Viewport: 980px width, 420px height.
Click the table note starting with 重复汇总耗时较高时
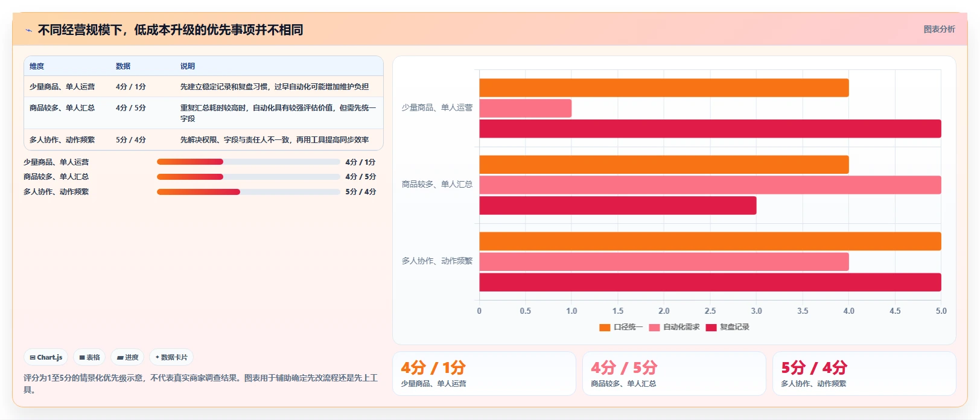[278, 113]
